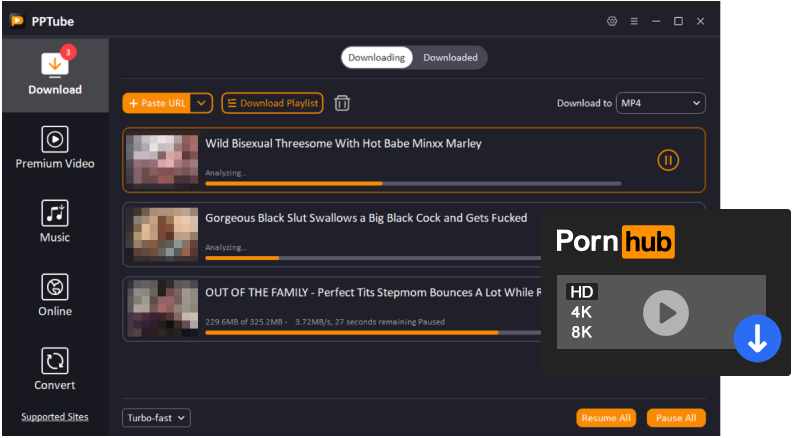Click the 4K quality label
The image size is (792, 438).
(581, 312)
